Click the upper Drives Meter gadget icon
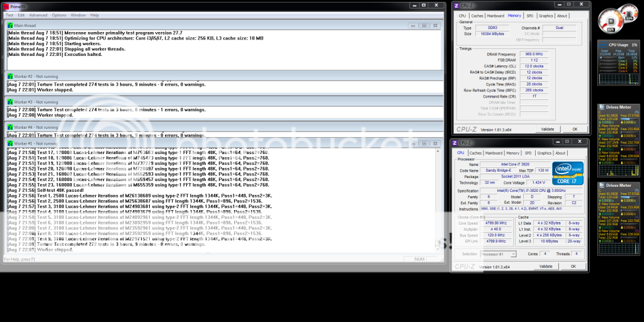Screen dimensions: 644x322 (602, 107)
